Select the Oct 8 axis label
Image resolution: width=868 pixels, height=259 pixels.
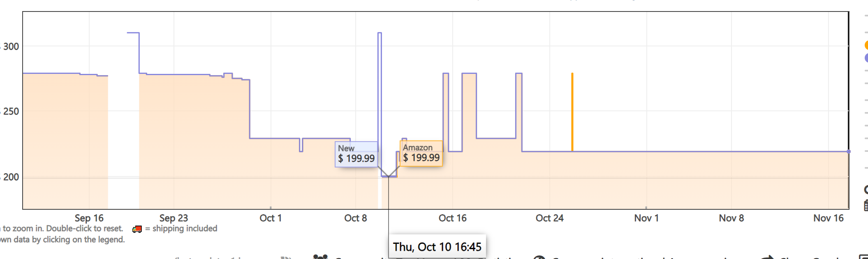click(x=355, y=218)
